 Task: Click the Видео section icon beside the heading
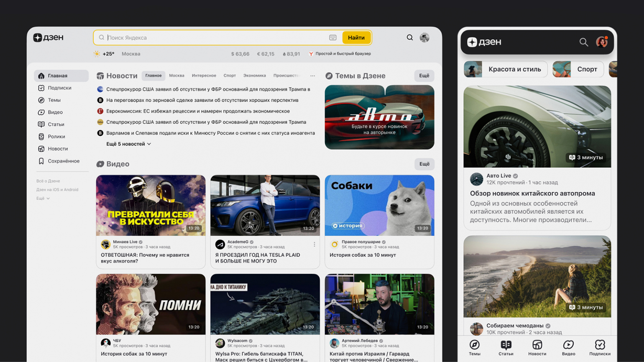pyautogui.click(x=100, y=164)
